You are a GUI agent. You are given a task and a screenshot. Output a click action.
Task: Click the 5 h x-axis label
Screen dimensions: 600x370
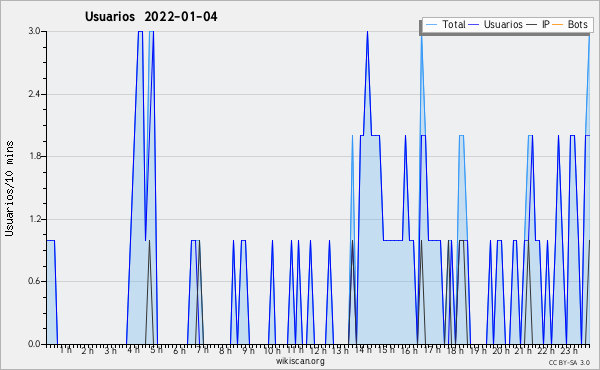156,350
